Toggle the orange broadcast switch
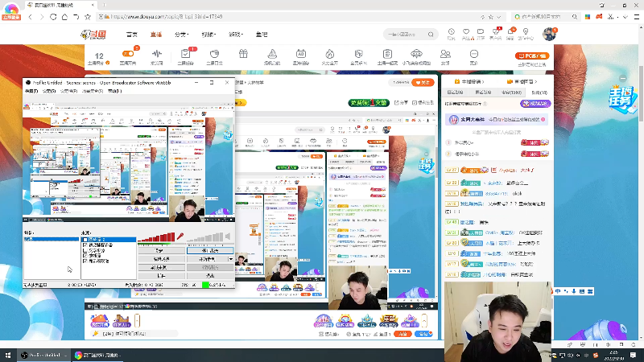This screenshot has height=362, width=644. click(x=128, y=54)
